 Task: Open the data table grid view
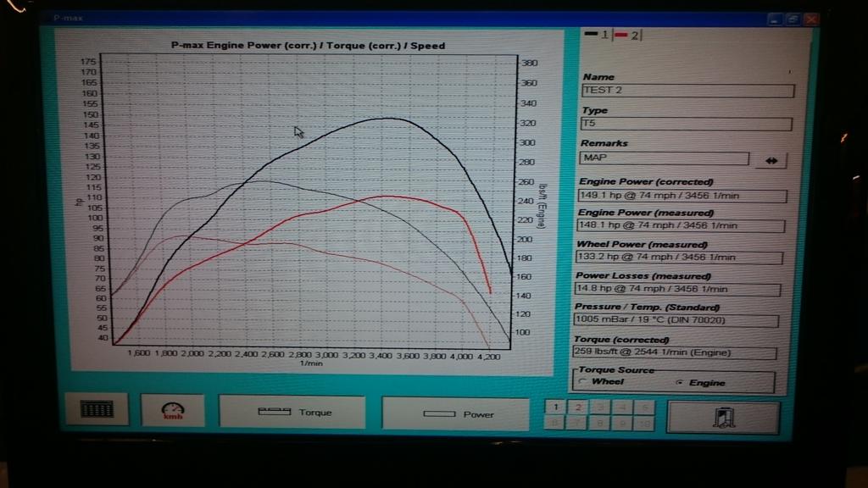coord(97,409)
